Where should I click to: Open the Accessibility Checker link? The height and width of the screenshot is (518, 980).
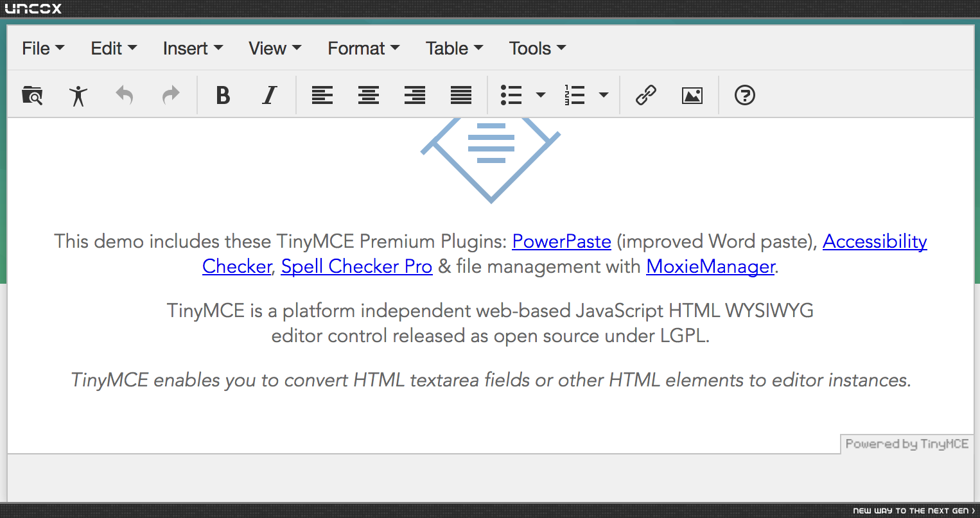(875, 241)
